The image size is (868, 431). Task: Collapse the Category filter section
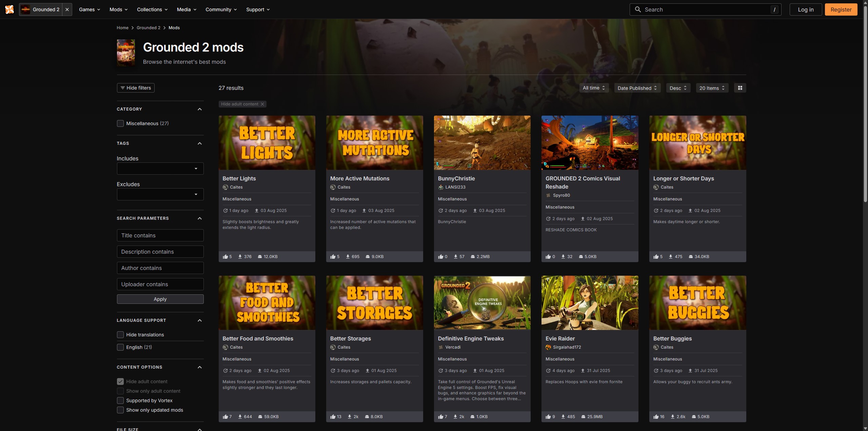199,109
